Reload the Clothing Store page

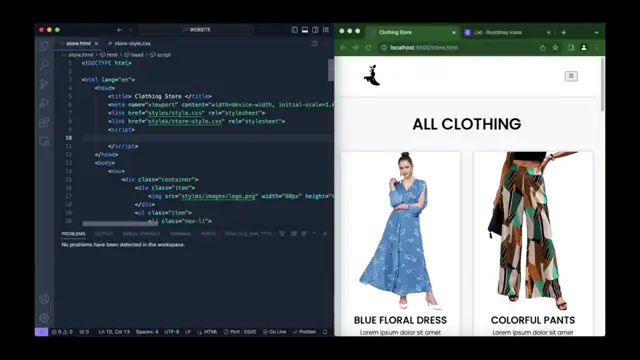[368, 48]
